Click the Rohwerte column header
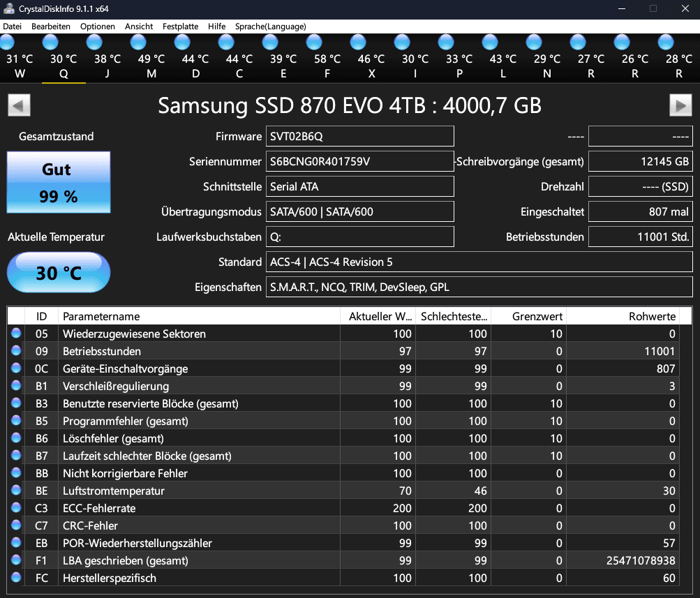Screen dimensions: 700x598 point(623,316)
